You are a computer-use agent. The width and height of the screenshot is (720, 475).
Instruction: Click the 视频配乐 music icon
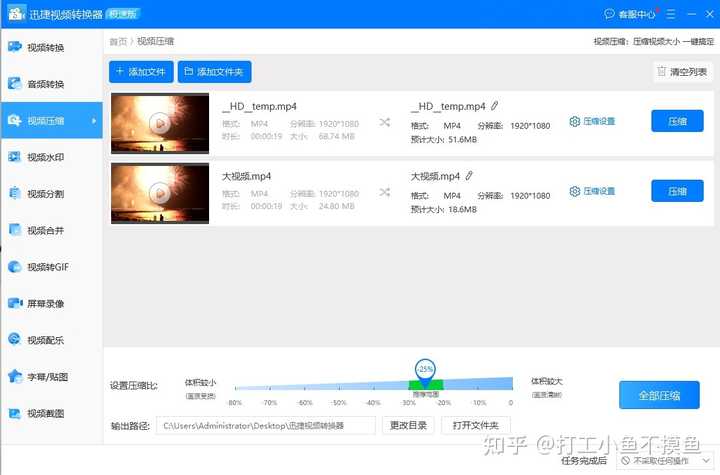pyautogui.click(x=15, y=339)
